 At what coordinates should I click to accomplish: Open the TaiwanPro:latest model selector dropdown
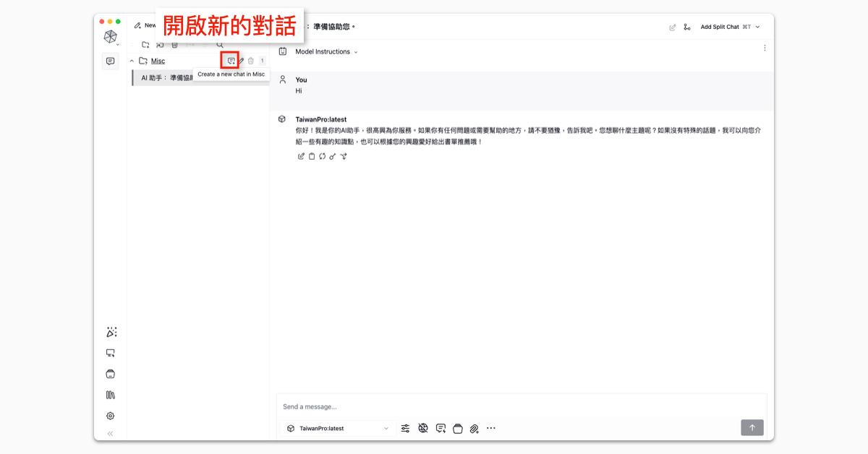[x=337, y=428]
